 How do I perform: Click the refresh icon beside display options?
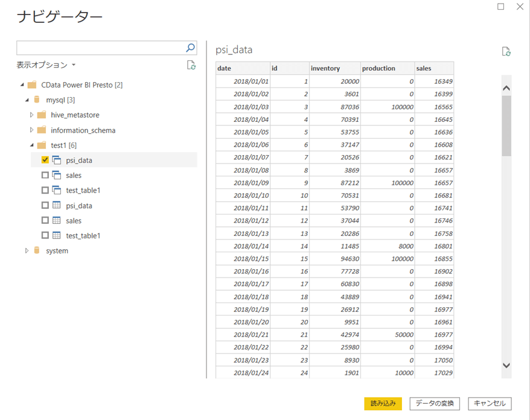[x=191, y=65]
